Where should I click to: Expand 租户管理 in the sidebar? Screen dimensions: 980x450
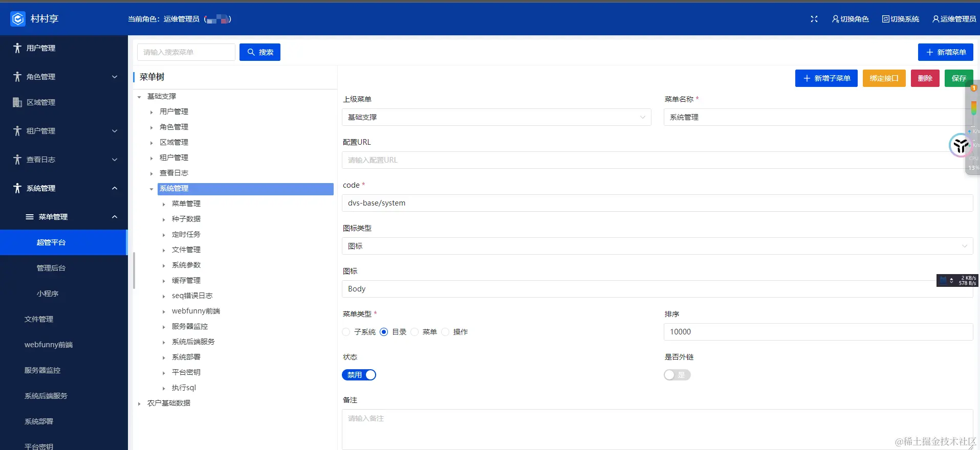click(x=115, y=131)
